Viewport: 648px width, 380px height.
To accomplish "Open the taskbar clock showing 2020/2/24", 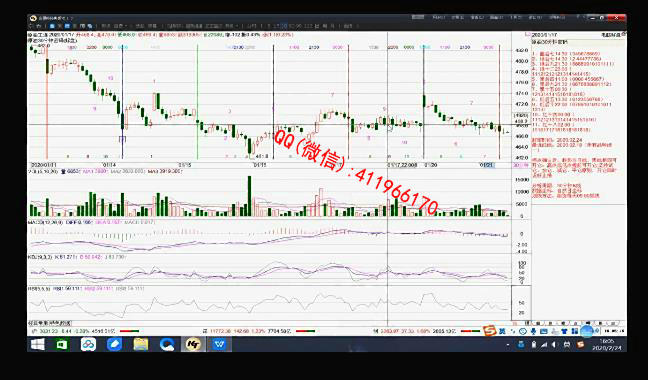I will [607, 345].
